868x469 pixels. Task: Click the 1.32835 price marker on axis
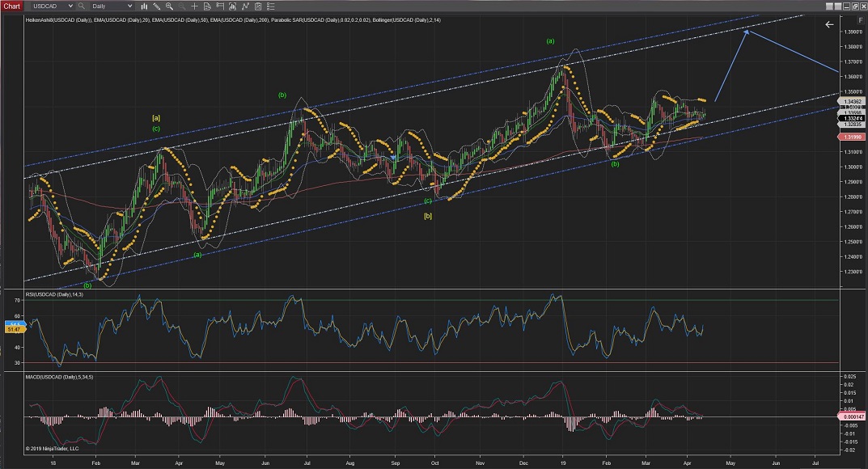(x=852, y=125)
